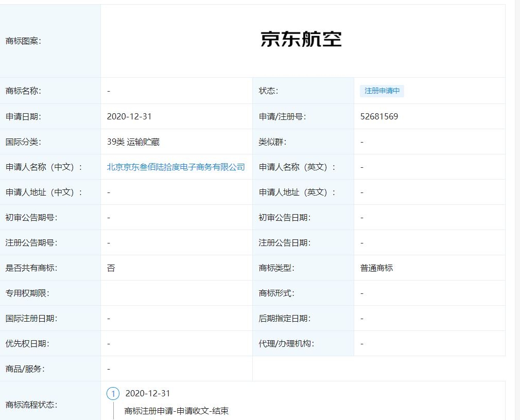Click the 代理/办理机构 label
The image size is (520, 420).
286,343
